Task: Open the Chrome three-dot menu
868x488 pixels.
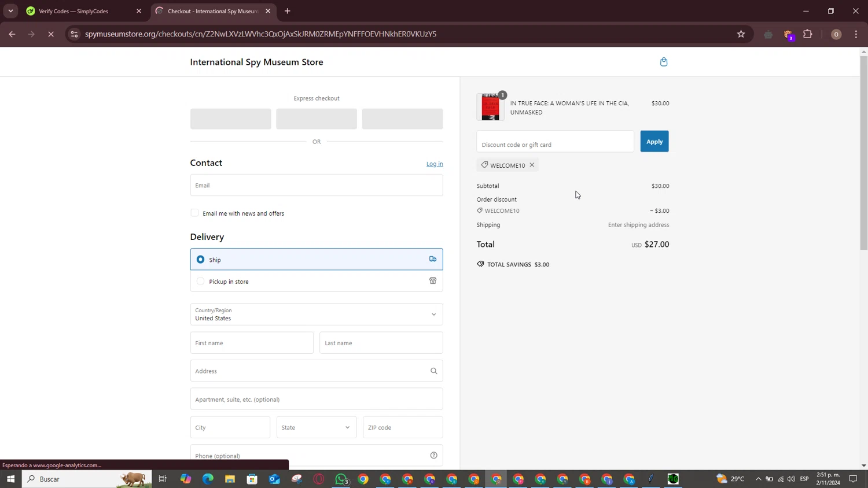Action: point(856,34)
